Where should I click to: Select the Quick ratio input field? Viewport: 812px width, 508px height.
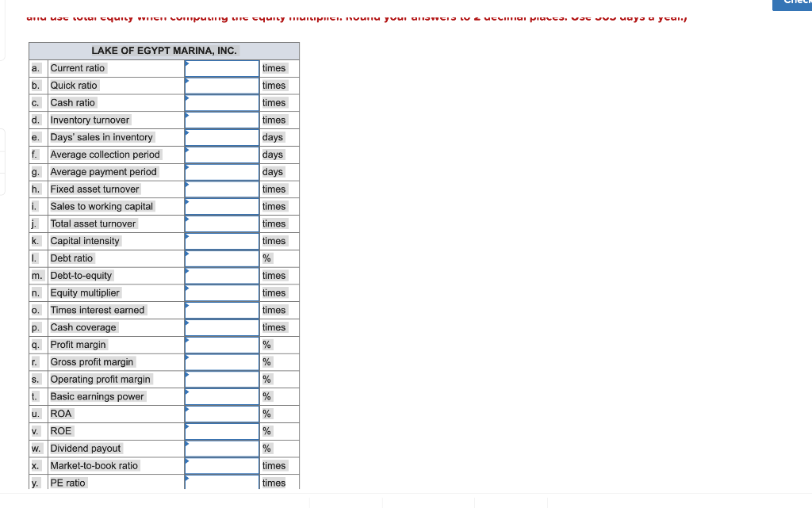click(x=222, y=86)
